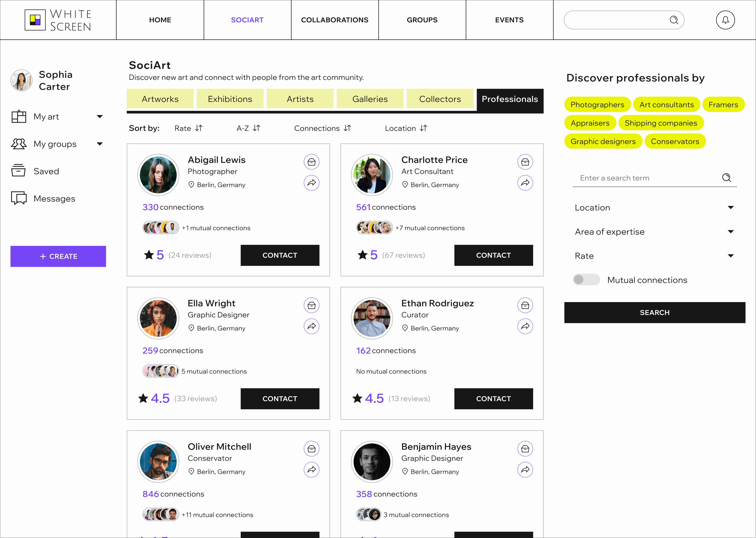Click the White Screen logo
756x538 pixels.
(x=58, y=20)
